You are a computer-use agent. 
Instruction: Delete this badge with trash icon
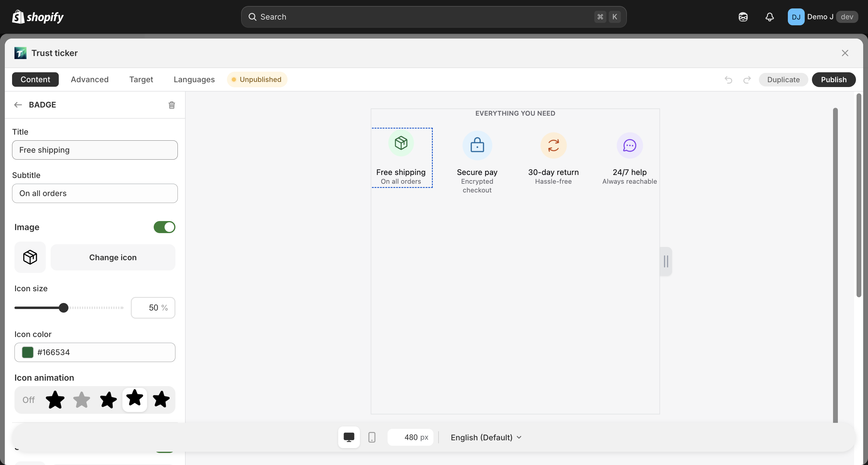(x=171, y=105)
